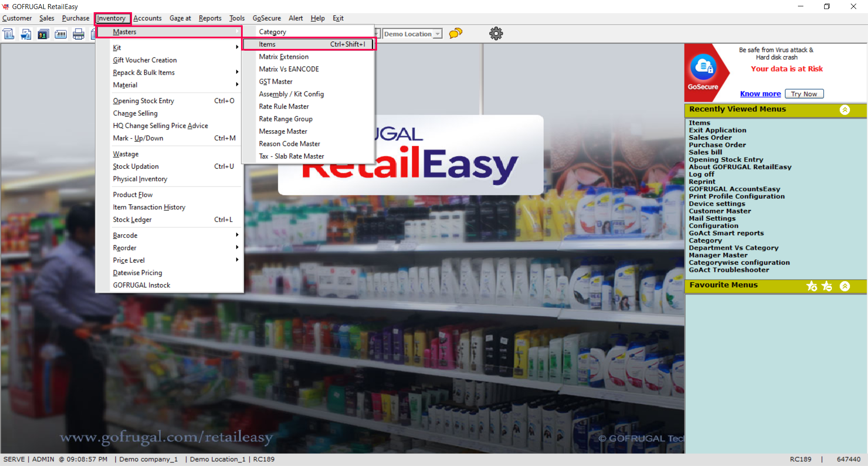Screen dimensions: 868x466
Task: Open Item Transaction History
Action: click(170, 207)
